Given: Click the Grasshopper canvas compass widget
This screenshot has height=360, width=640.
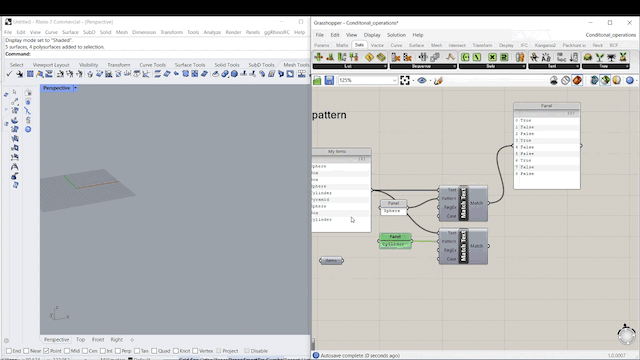Looking at the screenshot, I should (626, 335).
